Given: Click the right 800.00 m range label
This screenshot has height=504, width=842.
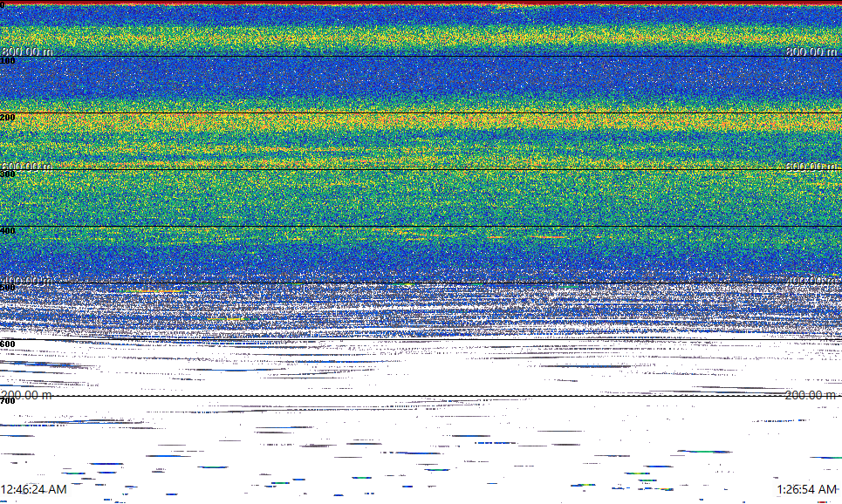Looking at the screenshot, I should click(x=811, y=52).
